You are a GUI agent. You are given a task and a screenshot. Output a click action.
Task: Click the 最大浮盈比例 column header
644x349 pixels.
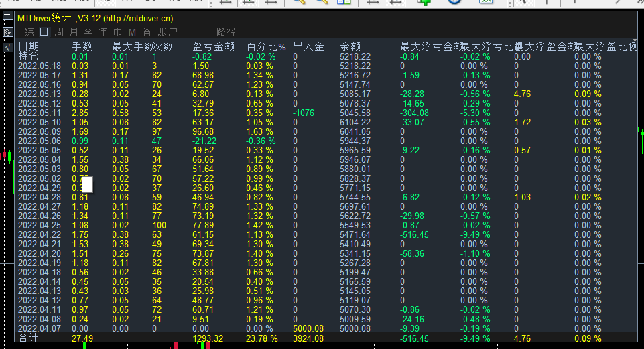(606, 46)
